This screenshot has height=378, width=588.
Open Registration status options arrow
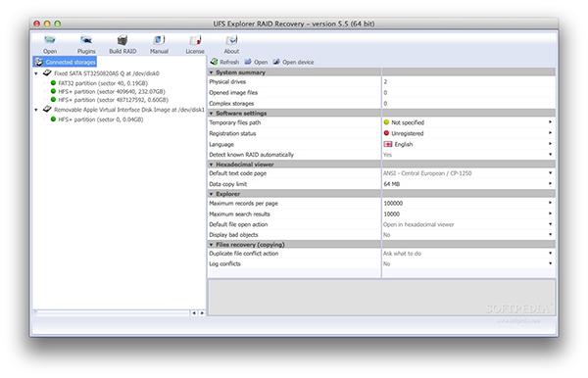(550, 133)
